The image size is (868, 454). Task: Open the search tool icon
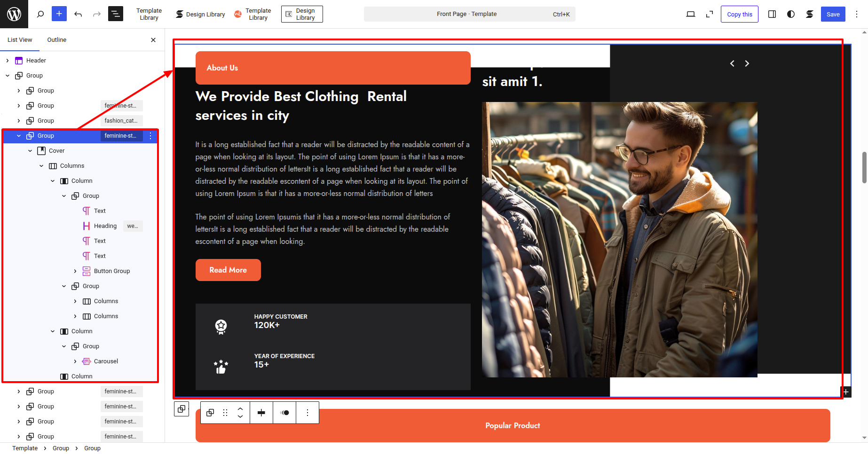coord(40,14)
